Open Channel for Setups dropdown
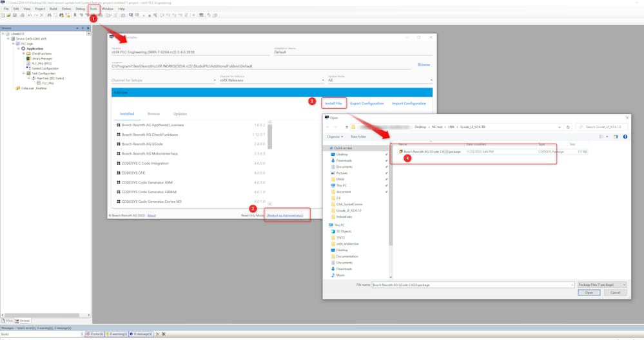Screen dimensions: 644x340 164,80
